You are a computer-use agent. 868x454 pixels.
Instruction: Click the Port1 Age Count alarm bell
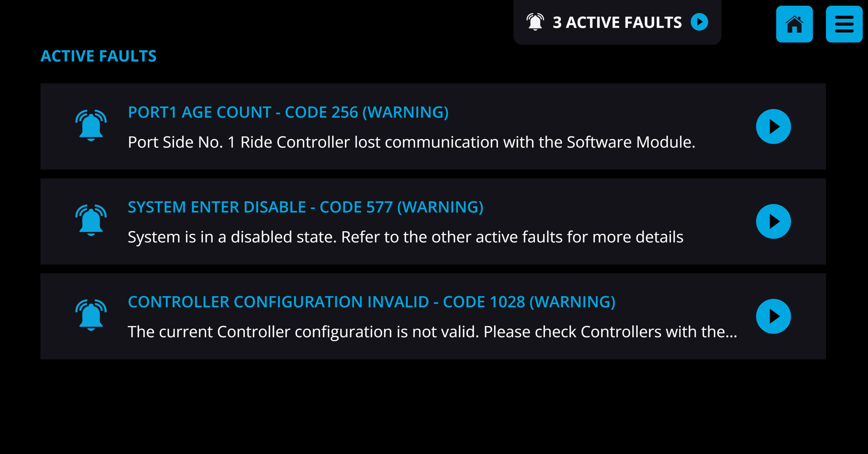click(91, 125)
